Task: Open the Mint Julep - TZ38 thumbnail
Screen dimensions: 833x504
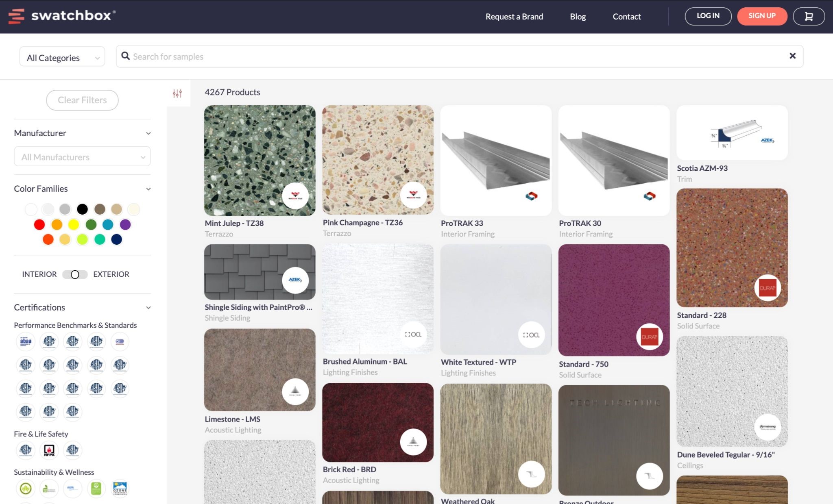Action: pos(259,161)
